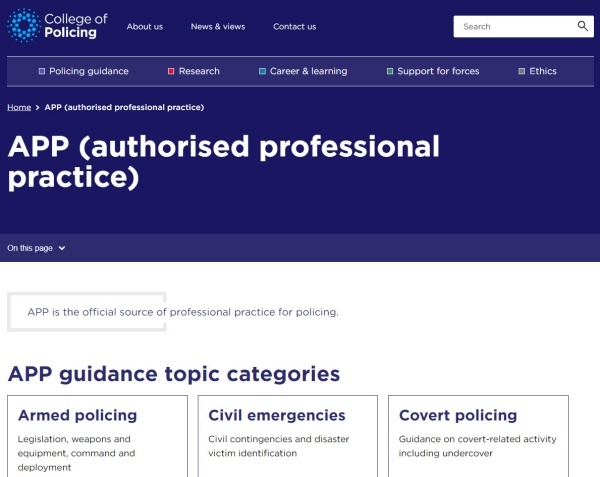The height and width of the screenshot is (477, 600).
Task: Click the green square beside Support for forces
Action: (390, 71)
